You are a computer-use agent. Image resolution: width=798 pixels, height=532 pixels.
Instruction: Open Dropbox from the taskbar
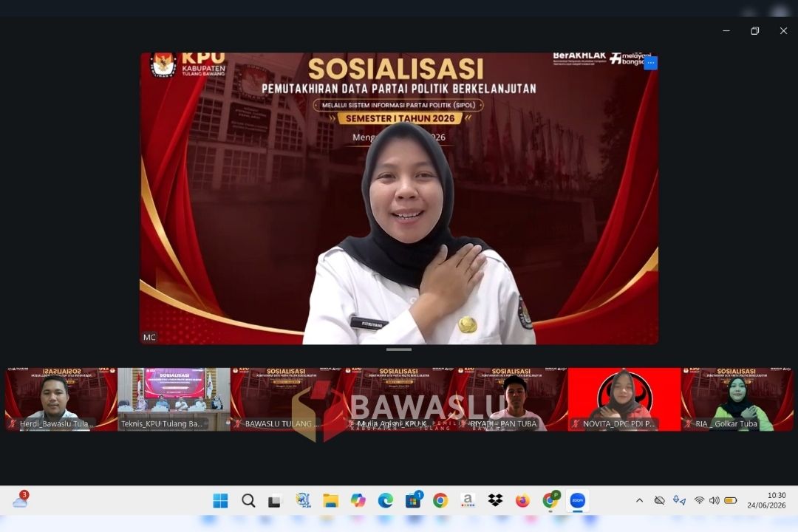(495, 501)
